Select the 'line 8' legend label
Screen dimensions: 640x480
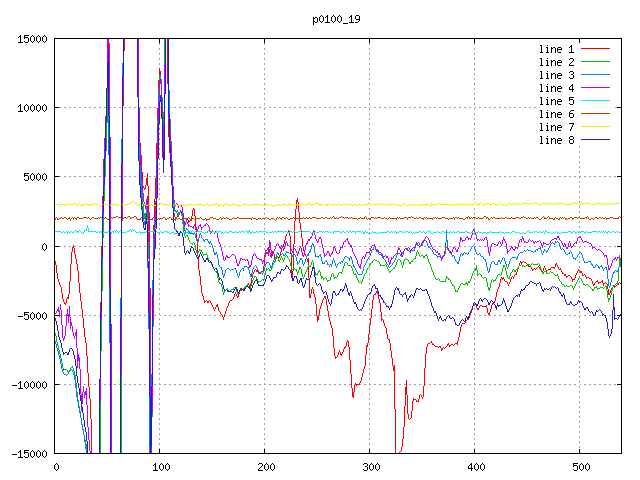557,140
